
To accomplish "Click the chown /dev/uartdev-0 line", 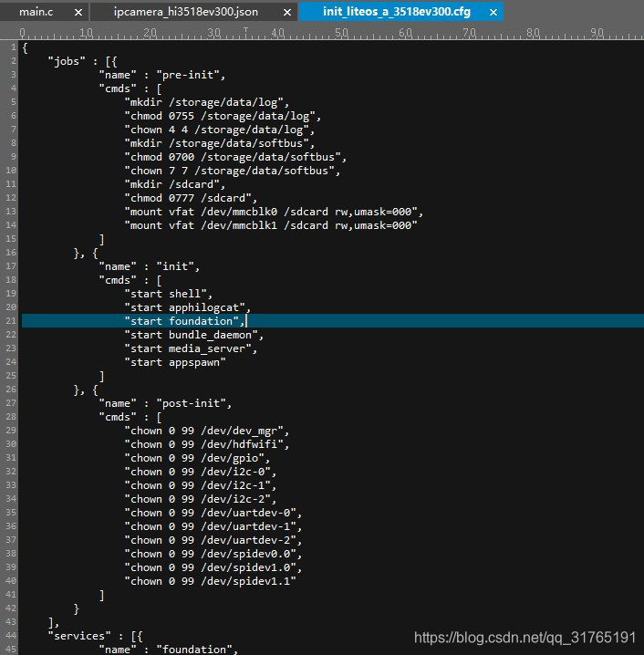I will (213, 513).
